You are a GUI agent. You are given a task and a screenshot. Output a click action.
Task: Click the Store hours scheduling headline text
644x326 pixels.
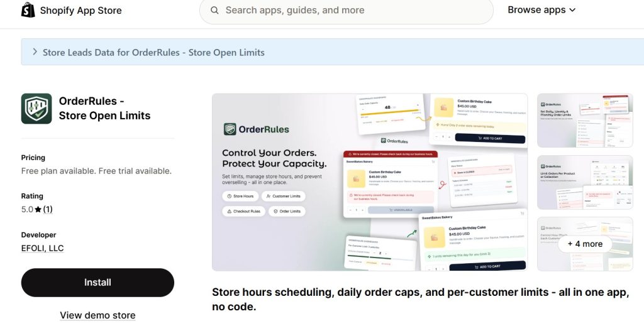click(420, 300)
